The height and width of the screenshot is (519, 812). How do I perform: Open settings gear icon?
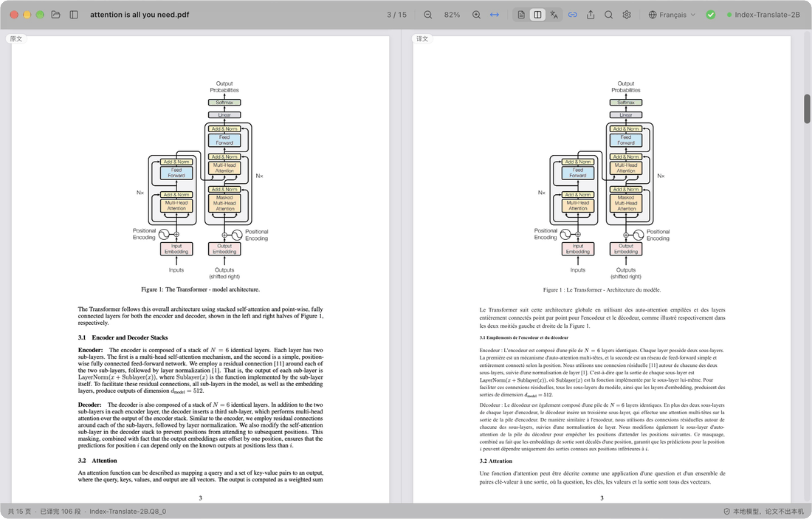coord(627,15)
